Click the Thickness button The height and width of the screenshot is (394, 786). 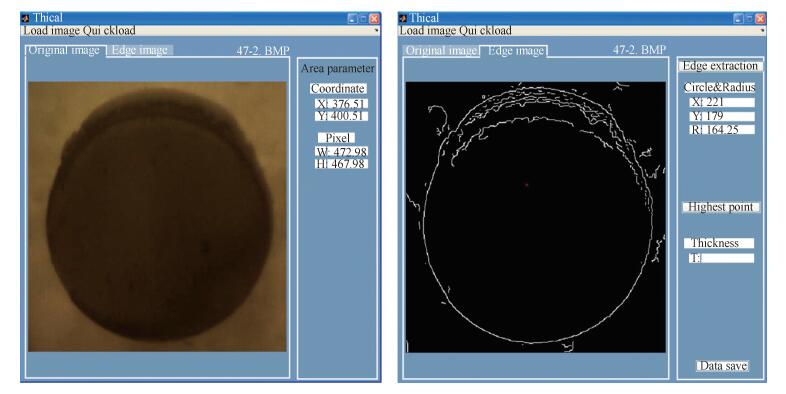tap(719, 243)
